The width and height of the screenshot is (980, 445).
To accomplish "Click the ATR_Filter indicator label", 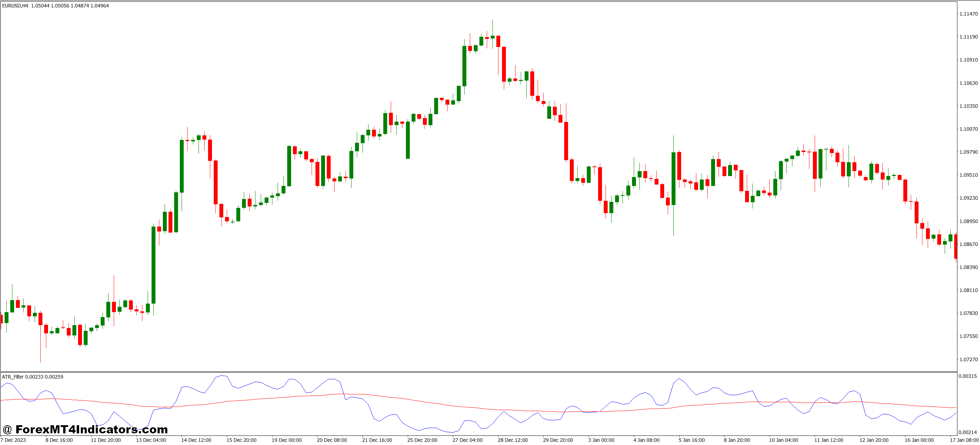I will pos(13,376).
